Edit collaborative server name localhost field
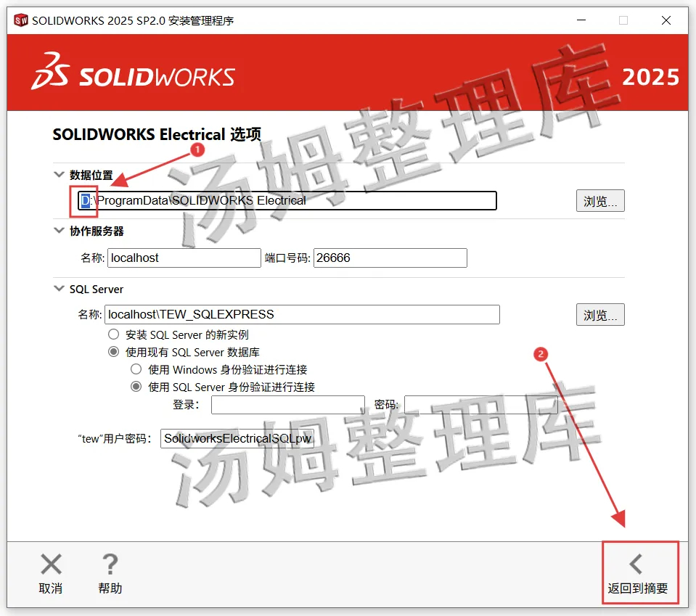Viewport: 696px width, 616px height. pos(184,258)
